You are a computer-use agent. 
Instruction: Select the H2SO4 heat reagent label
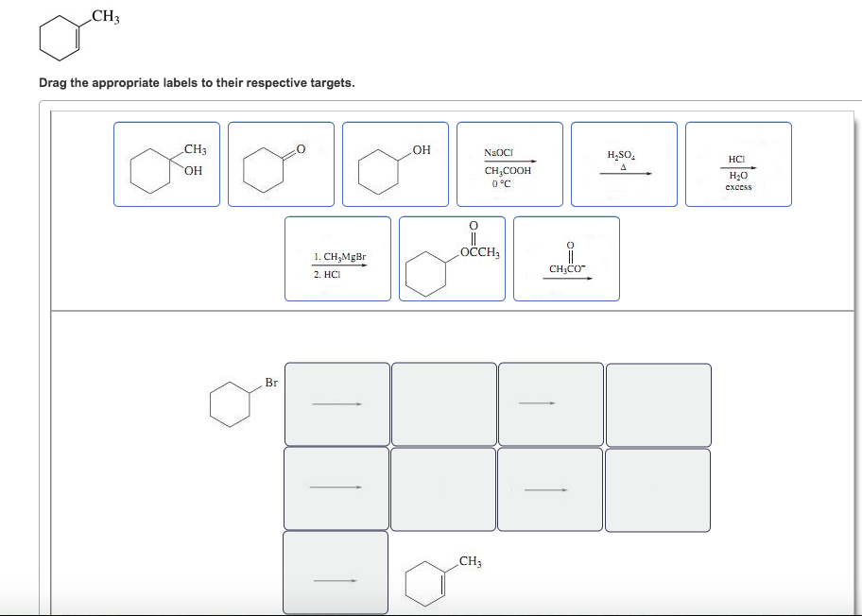pos(624,164)
